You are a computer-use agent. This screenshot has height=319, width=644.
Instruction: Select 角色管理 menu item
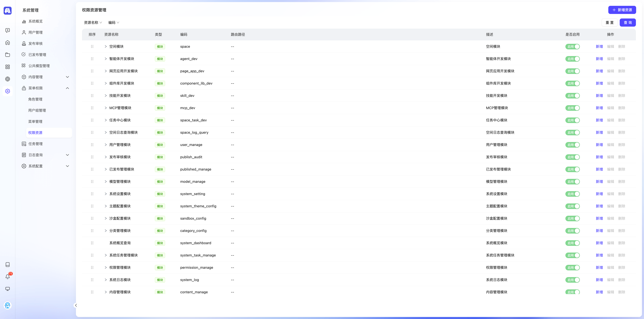point(35,99)
